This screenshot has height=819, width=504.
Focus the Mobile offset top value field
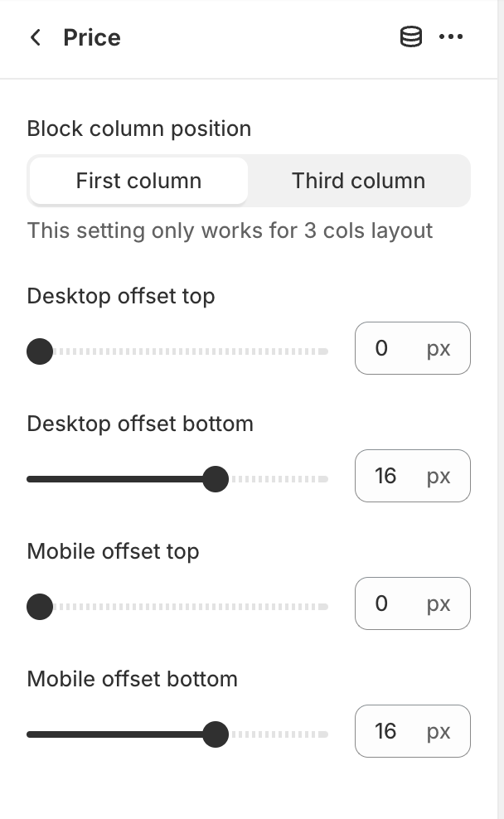(413, 603)
